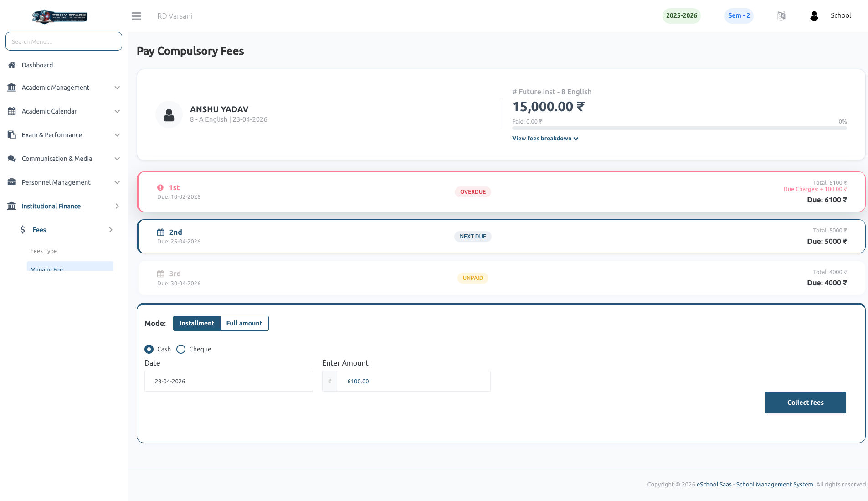This screenshot has height=501, width=868.
Task: Click the Communication & Media chat icon
Action: pyautogui.click(x=12, y=159)
